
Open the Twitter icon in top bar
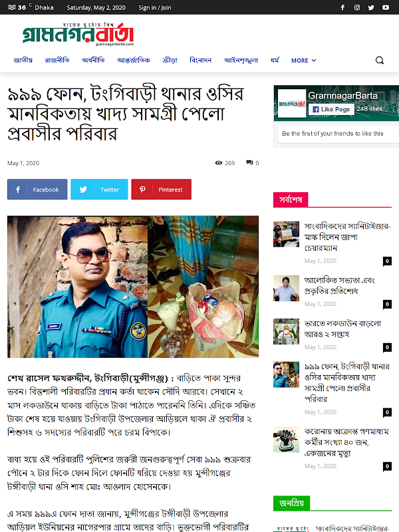pos(371,7)
